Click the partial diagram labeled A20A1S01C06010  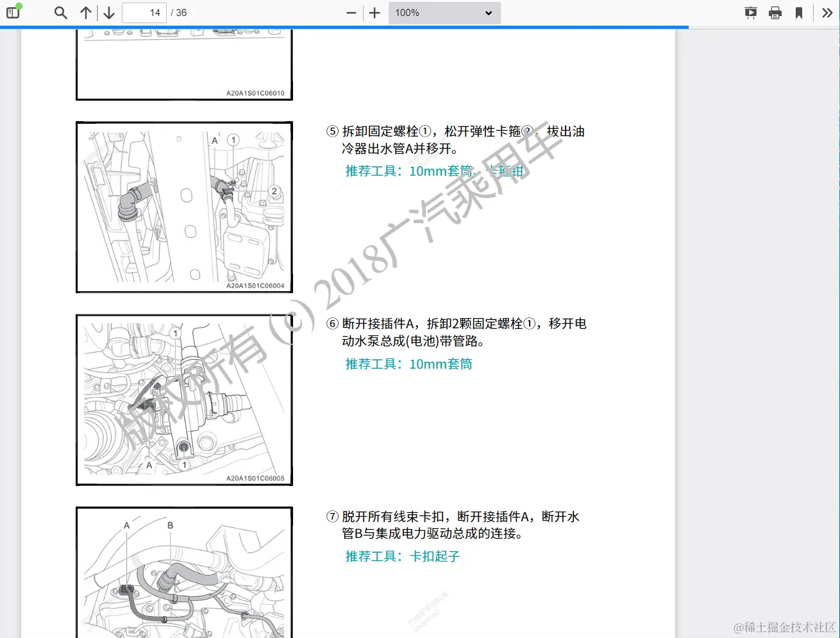pyautogui.click(x=185, y=65)
